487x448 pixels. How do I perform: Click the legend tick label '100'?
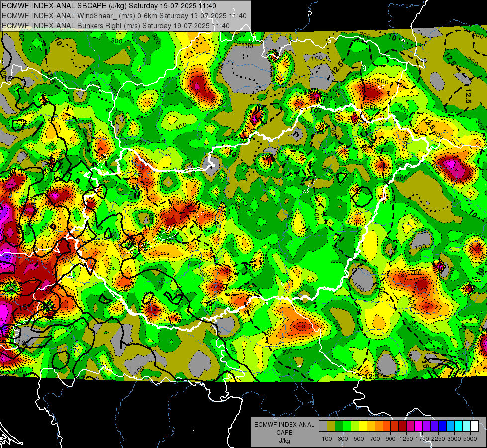point(327,439)
